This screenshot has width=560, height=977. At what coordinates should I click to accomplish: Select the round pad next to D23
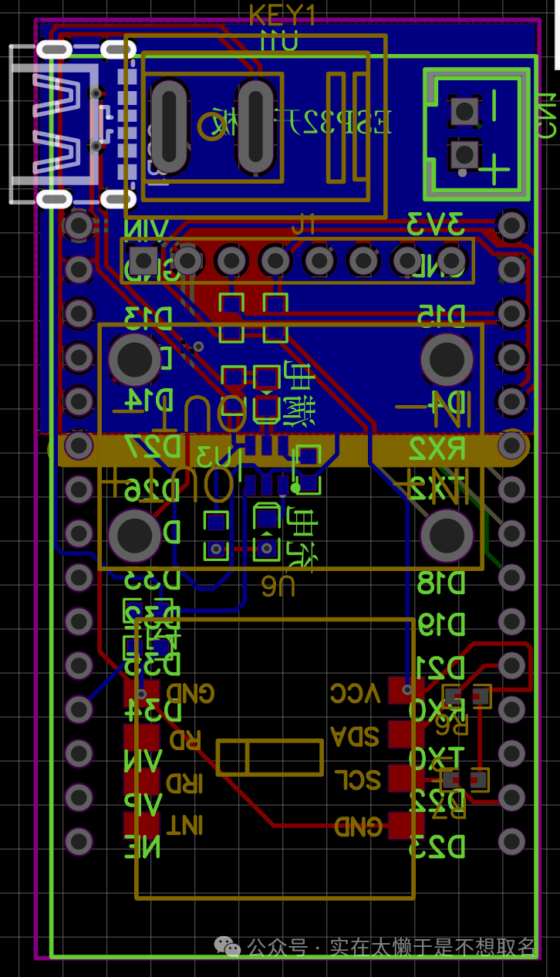click(511, 841)
